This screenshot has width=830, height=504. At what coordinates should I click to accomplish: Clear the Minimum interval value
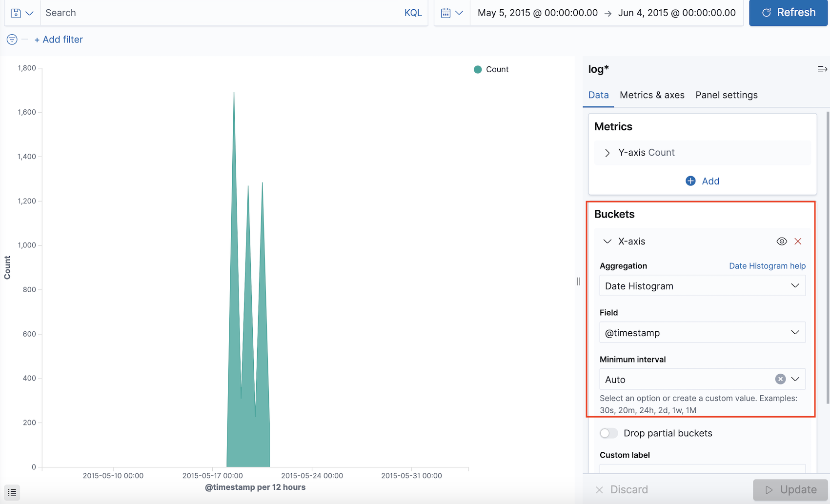point(780,379)
